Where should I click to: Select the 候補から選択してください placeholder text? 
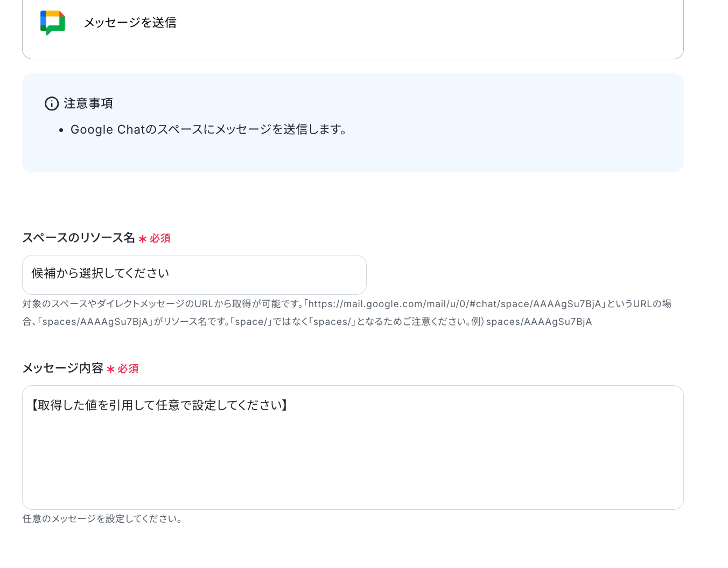point(100,273)
